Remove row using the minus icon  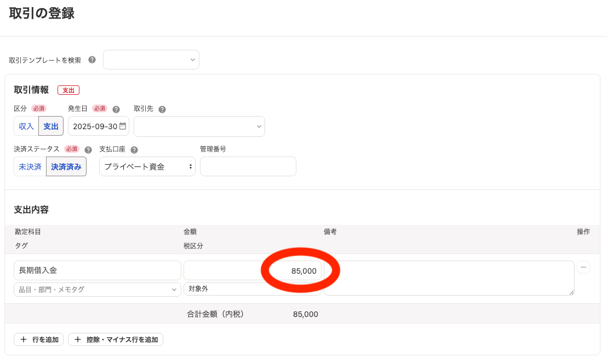click(584, 267)
